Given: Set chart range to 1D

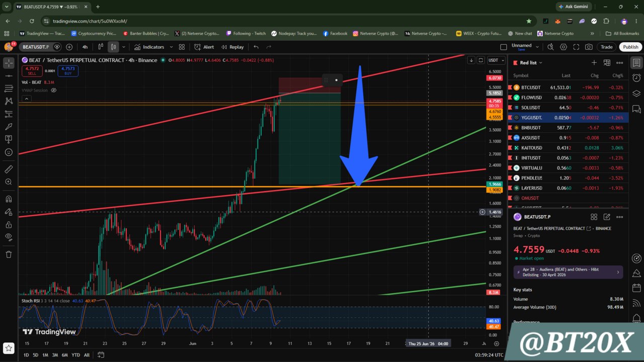Looking at the screenshot, I should tap(26, 355).
